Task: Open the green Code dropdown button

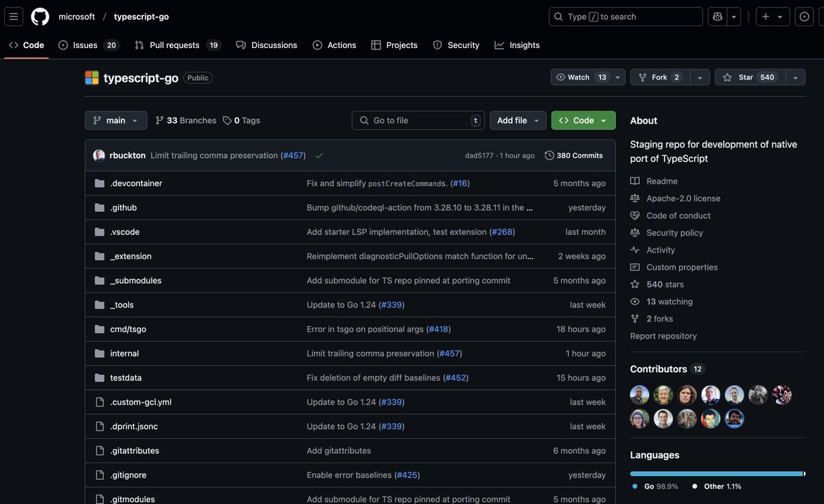Action: 583,120
